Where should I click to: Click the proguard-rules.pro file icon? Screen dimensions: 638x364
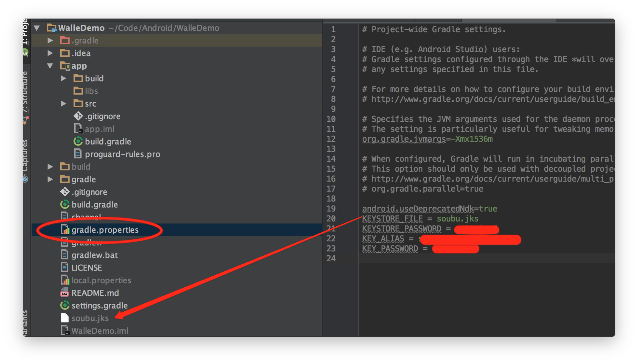(x=78, y=154)
